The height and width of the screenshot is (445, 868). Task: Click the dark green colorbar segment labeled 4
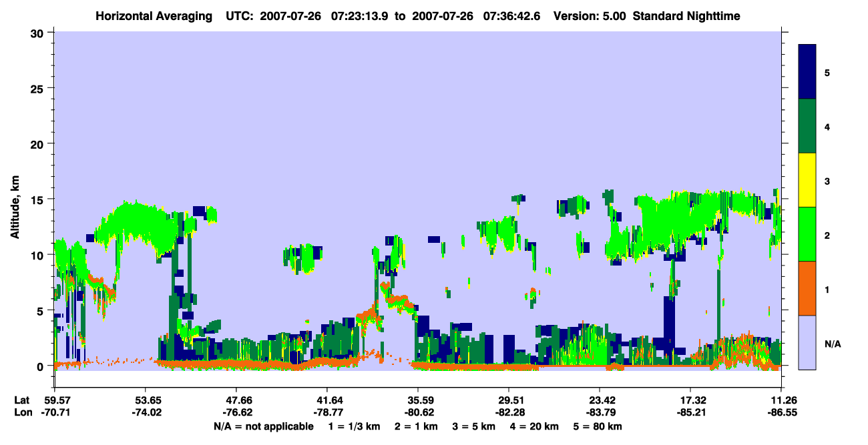pos(807,126)
